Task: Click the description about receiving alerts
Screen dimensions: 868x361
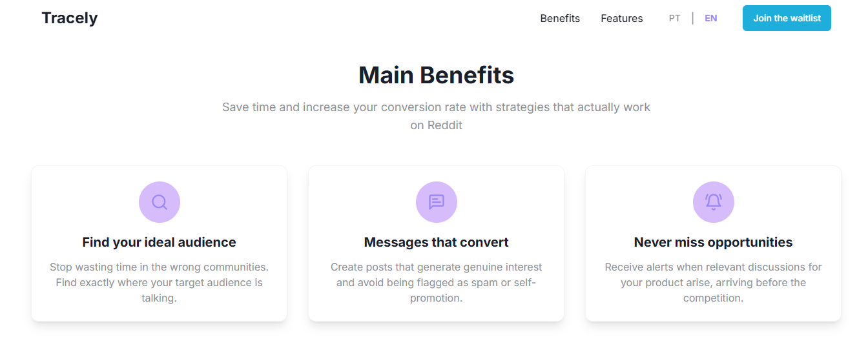Action: pos(713,282)
